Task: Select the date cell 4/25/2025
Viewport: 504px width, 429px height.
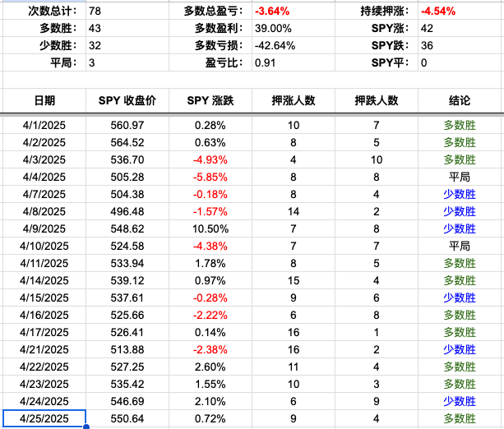Action: point(44,419)
